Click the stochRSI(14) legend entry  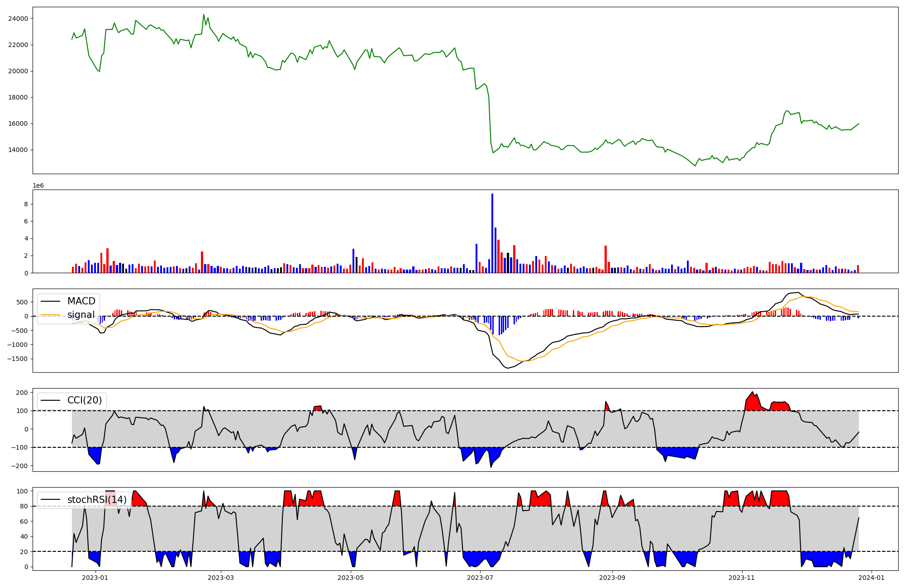click(97, 500)
